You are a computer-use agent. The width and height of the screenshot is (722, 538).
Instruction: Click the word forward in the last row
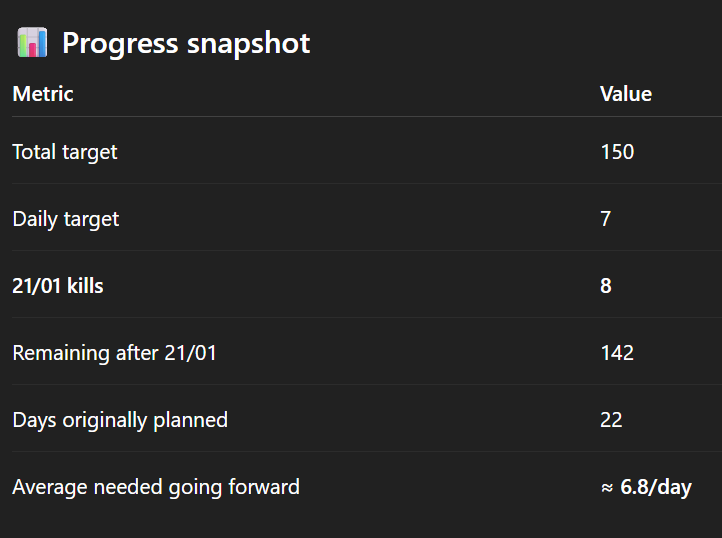[266, 488]
